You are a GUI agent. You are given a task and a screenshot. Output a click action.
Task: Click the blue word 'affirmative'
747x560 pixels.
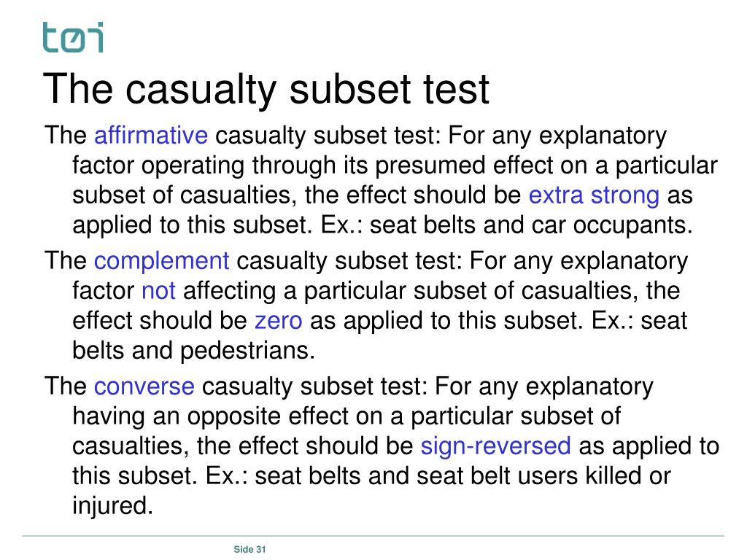pos(151,136)
